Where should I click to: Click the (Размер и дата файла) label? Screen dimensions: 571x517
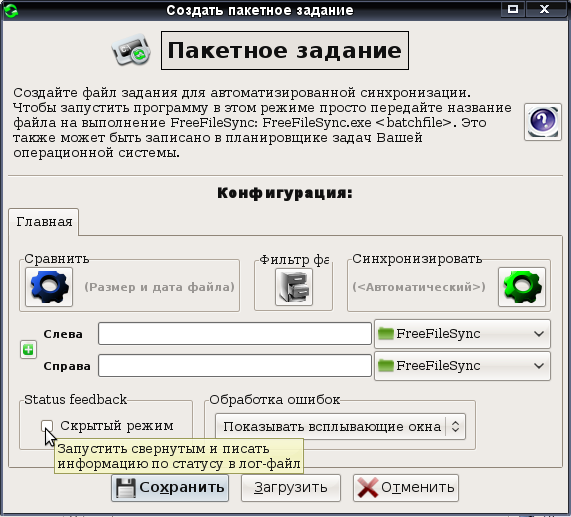(x=160, y=287)
